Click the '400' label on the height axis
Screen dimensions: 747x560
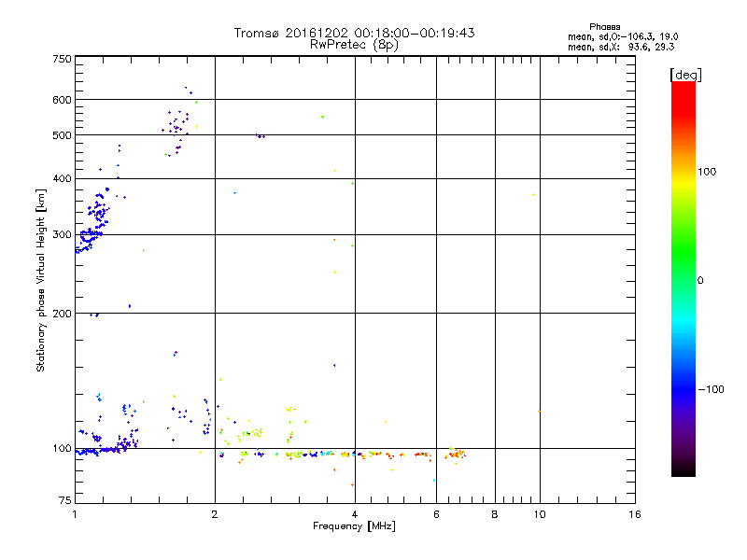click(x=62, y=178)
